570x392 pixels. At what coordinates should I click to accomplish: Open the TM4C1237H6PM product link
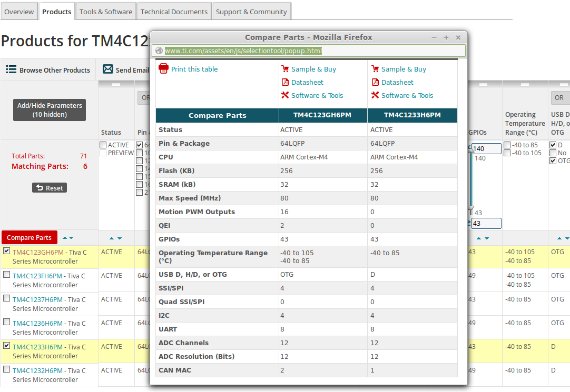[37, 299]
